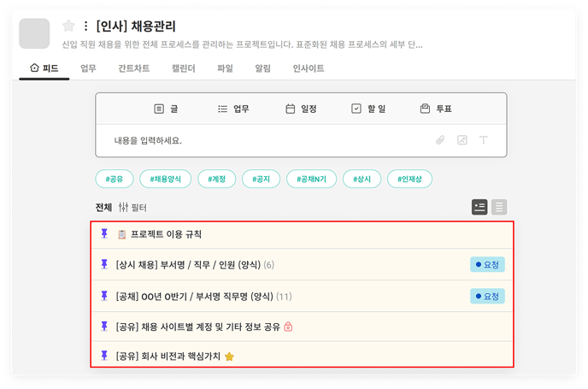Select the 일정 post type

pyautogui.click(x=301, y=109)
